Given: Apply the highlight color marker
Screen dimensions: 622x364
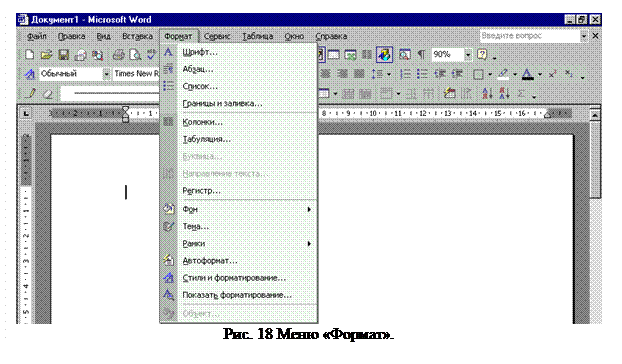Looking at the screenshot, I should pyautogui.click(x=503, y=74).
